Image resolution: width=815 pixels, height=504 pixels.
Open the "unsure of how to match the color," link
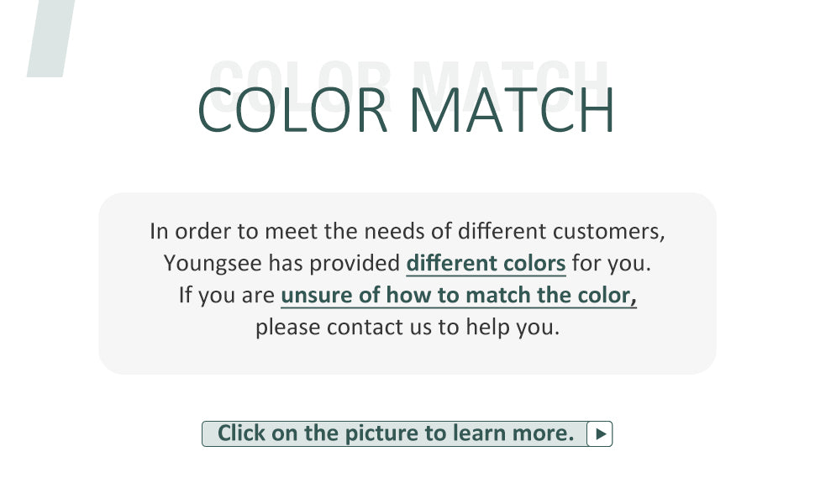pyautogui.click(x=459, y=296)
